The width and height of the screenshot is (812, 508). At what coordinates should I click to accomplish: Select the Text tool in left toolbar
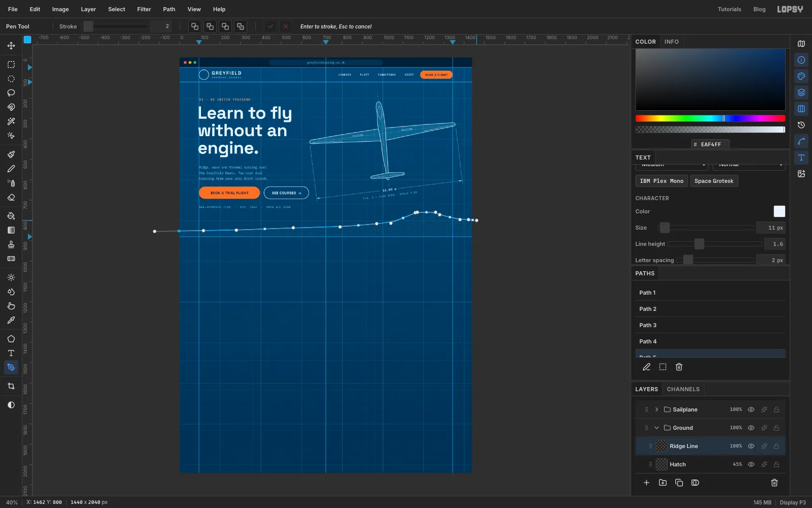point(11,353)
